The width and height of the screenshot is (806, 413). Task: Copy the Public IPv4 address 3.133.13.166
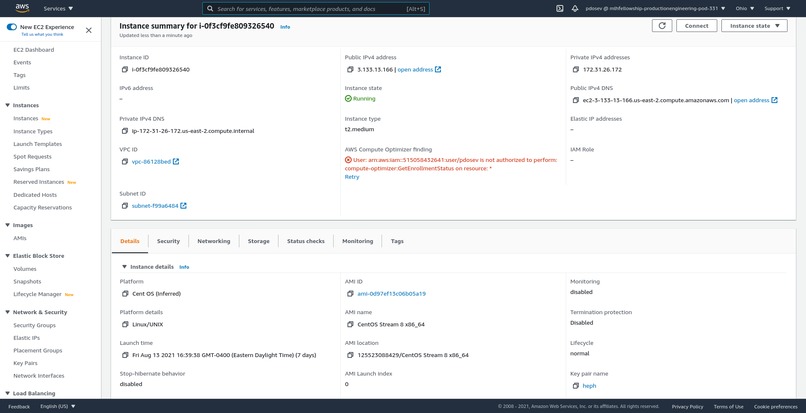350,69
